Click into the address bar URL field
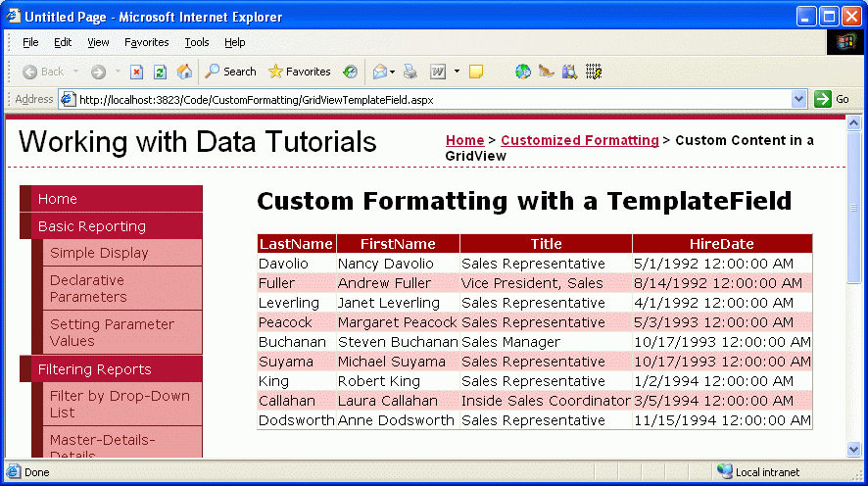 coord(431,99)
